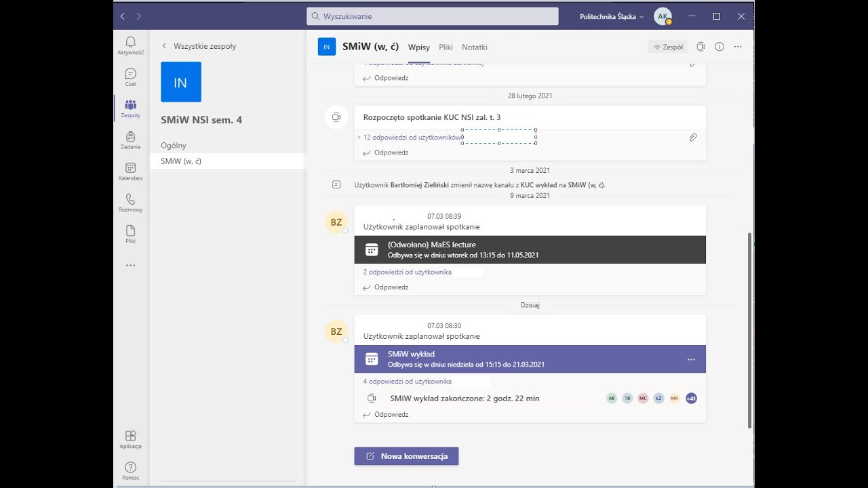Open Zadania in the left rail
This screenshot has height=488, width=868.
130,140
